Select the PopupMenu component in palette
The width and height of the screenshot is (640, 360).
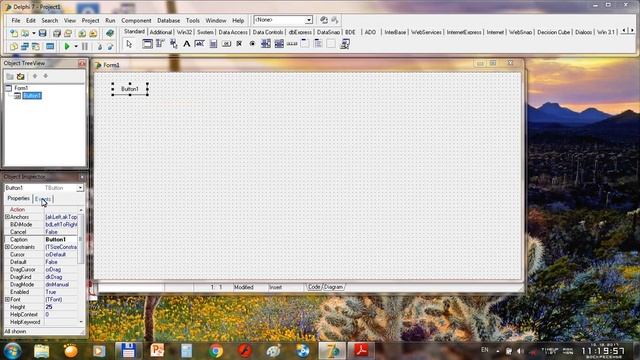click(173, 44)
